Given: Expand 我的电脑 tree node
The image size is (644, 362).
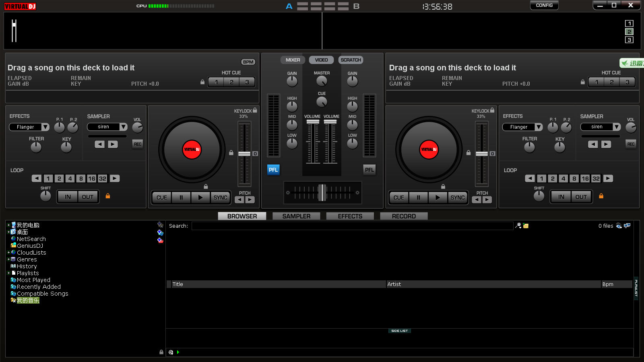Looking at the screenshot, I should point(8,225).
